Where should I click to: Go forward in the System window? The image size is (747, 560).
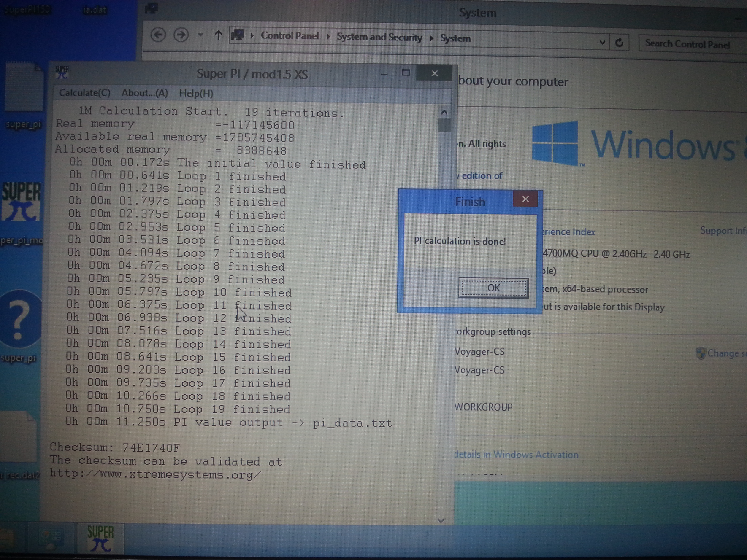click(x=181, y=35)
